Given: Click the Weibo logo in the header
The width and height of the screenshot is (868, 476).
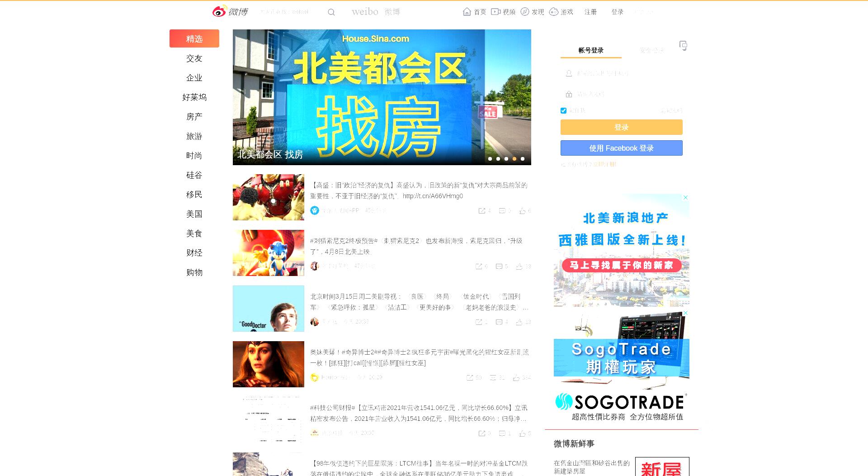Looking at the screenshot, I should (230, 11).
